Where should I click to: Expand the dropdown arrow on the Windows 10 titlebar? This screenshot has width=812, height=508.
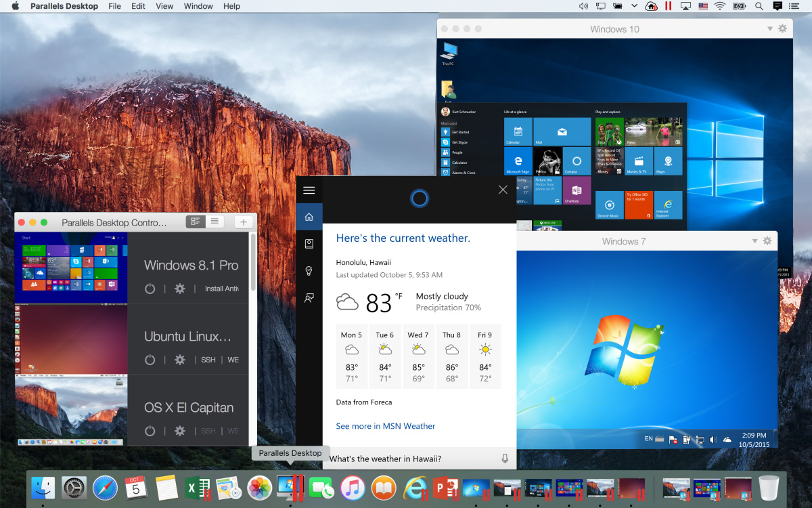pos(769,28)
